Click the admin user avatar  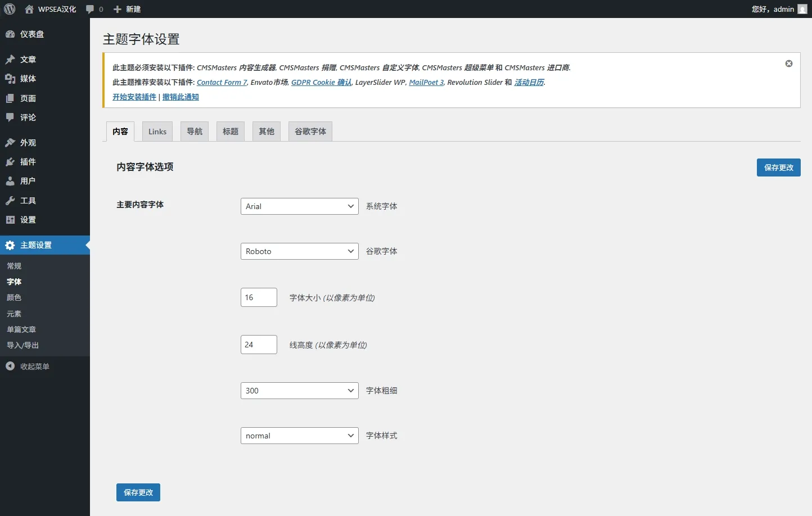click(802, 9)
